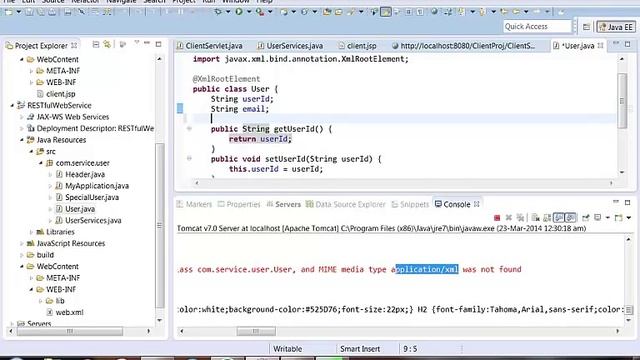Switch to the UserServices.java tab
The height and width of the screenshot is (360, 640).
click(290, 46)
